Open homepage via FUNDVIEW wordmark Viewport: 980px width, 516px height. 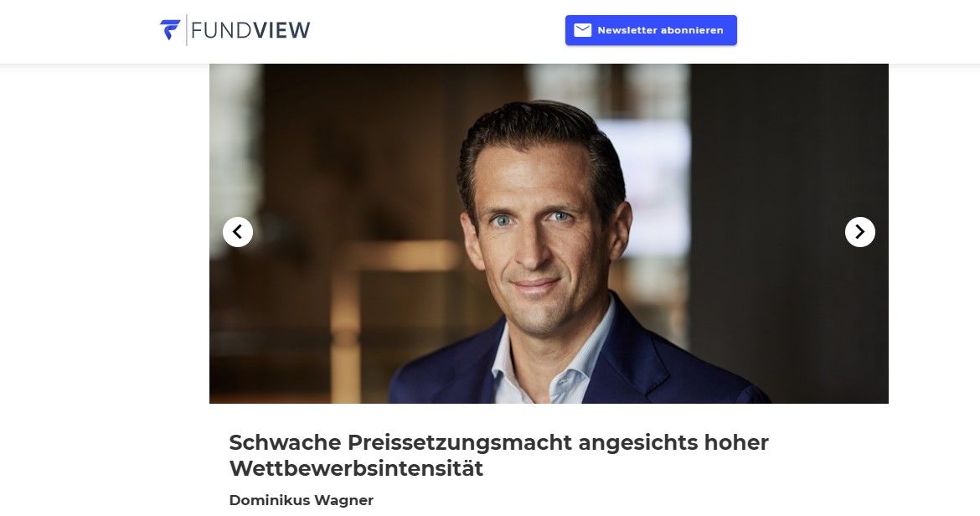click(x=250, y=30)
